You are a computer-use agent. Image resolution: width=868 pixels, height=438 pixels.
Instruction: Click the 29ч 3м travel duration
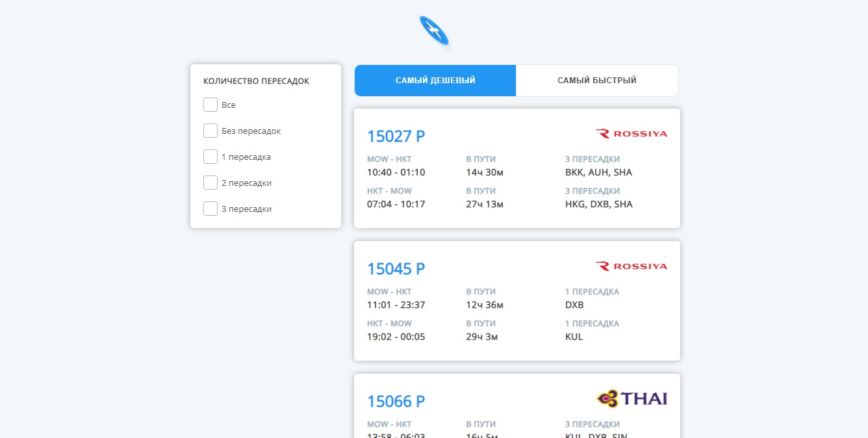pyautogui.click(x=485, y=337)
